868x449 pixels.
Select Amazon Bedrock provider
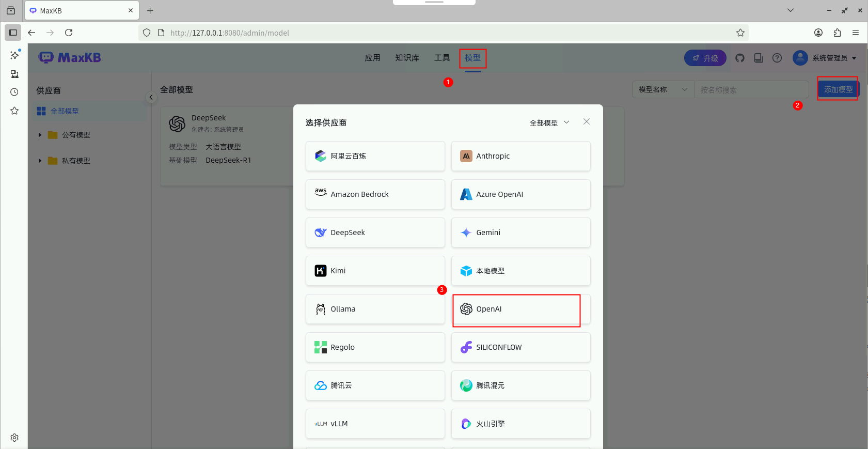pos(375,194)
